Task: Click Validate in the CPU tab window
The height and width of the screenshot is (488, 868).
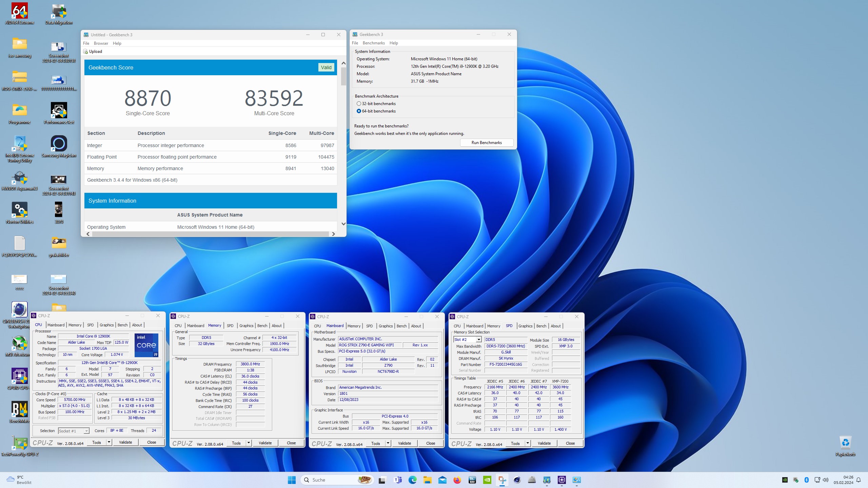Action: 125,442
